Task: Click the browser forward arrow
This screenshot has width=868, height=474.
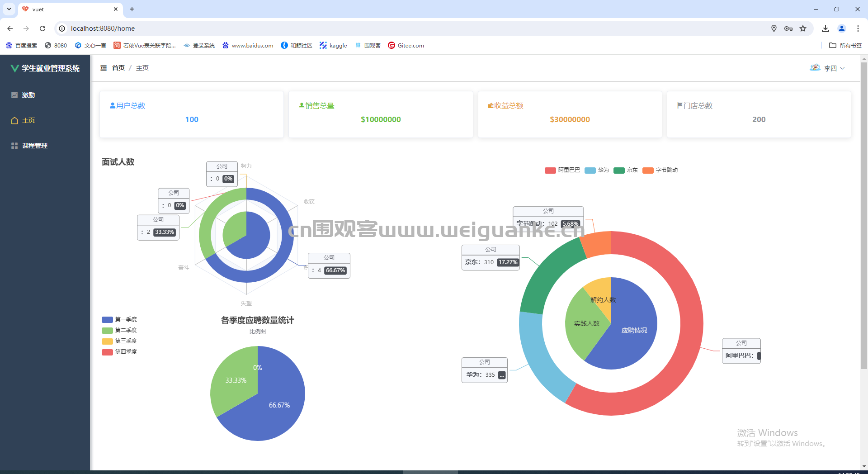Action: 26,28
